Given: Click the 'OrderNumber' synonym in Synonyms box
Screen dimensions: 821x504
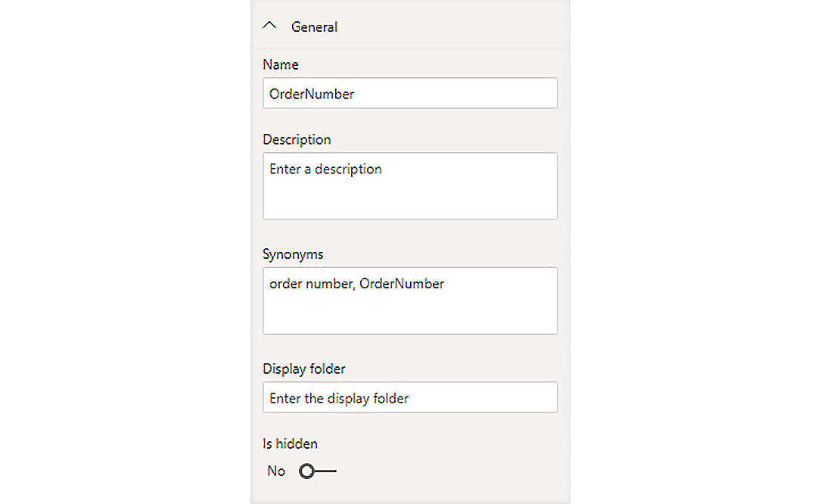Looking at the screenshot, I should pyautogui.click(x=402, y=285).
